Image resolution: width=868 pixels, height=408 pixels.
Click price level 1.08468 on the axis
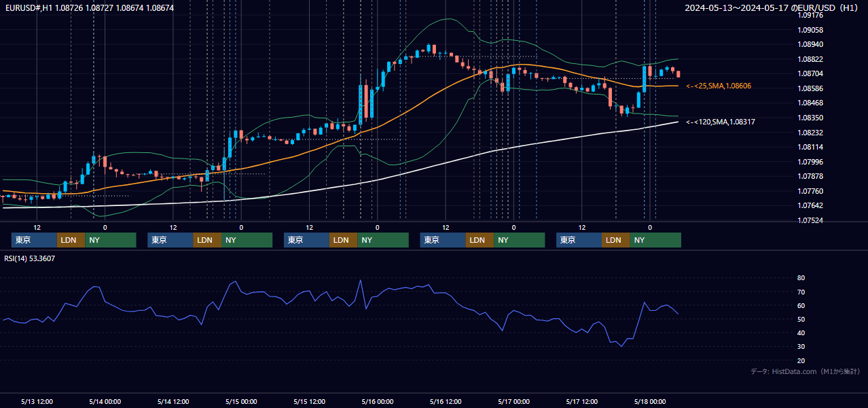810,103
